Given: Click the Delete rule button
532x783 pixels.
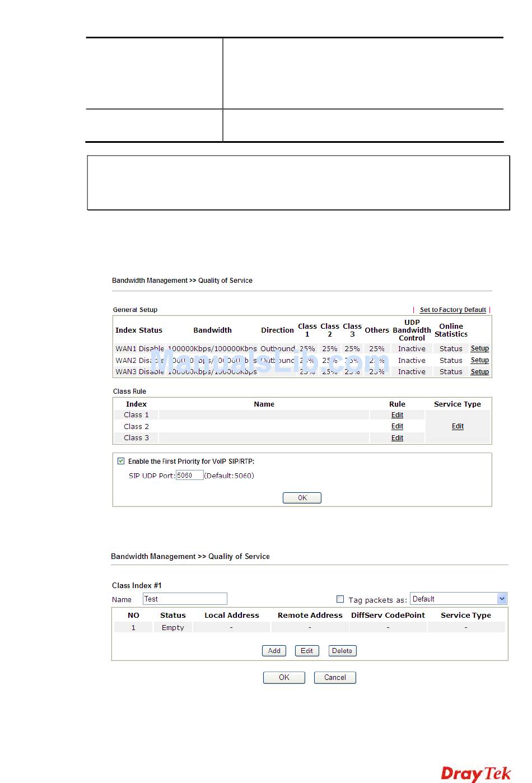Looking at the screenshot, I should tap(342, 651).
